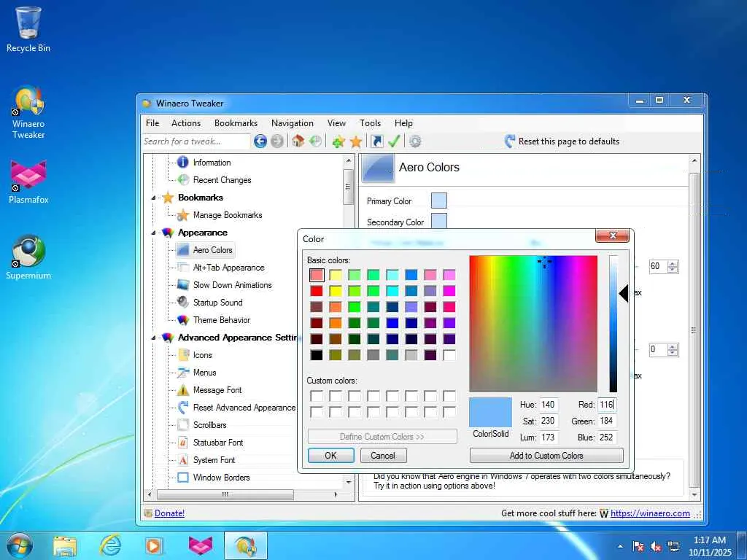Click the Hue value field
Screen dimensions: 747x560
pyautogui.click(x=549, y=405)
